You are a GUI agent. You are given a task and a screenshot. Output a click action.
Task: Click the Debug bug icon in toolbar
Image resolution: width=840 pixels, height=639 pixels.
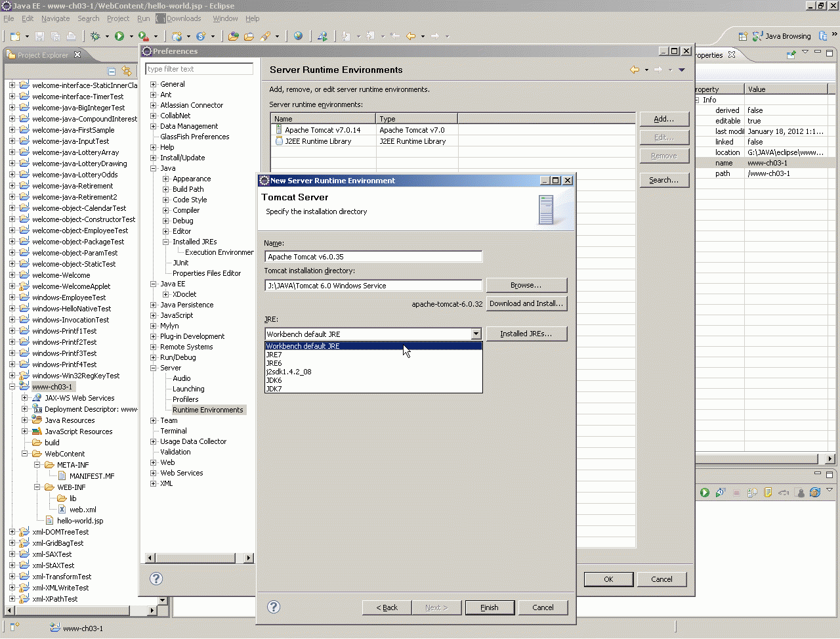coord(96,36)
